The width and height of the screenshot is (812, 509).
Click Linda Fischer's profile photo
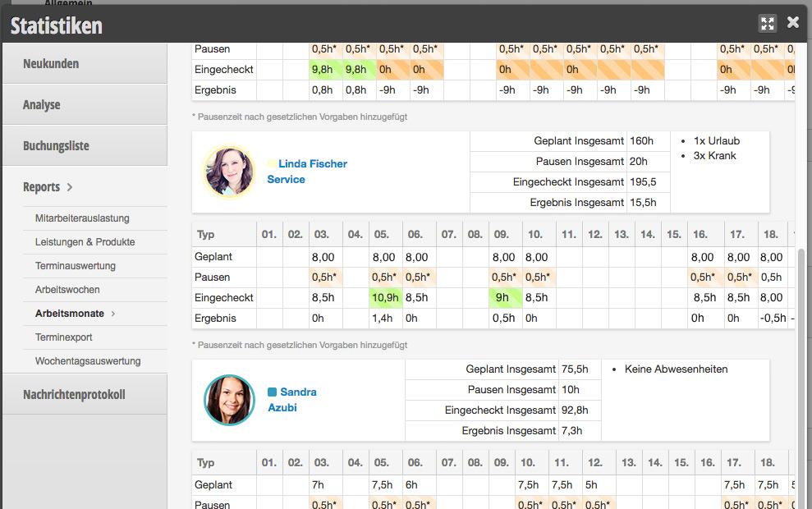(x=228, y=171)
